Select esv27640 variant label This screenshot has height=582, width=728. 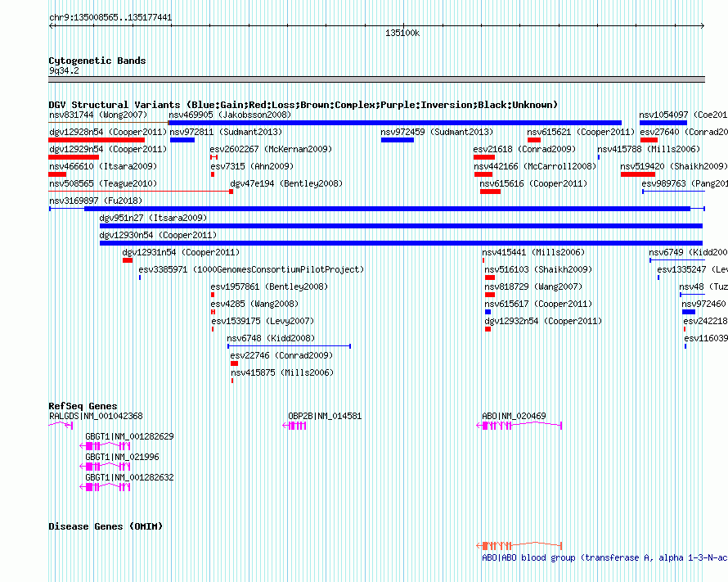pos(684,132)
